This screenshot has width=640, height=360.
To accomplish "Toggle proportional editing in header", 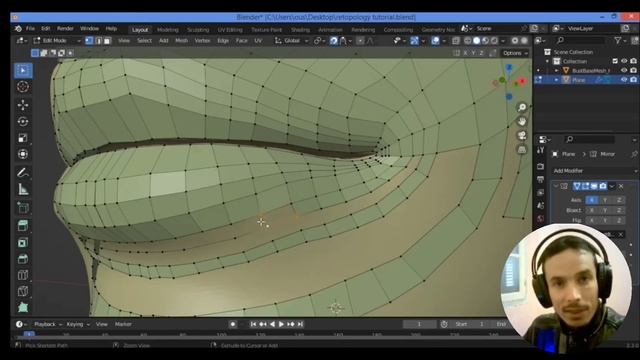I will tap(360, 41).
